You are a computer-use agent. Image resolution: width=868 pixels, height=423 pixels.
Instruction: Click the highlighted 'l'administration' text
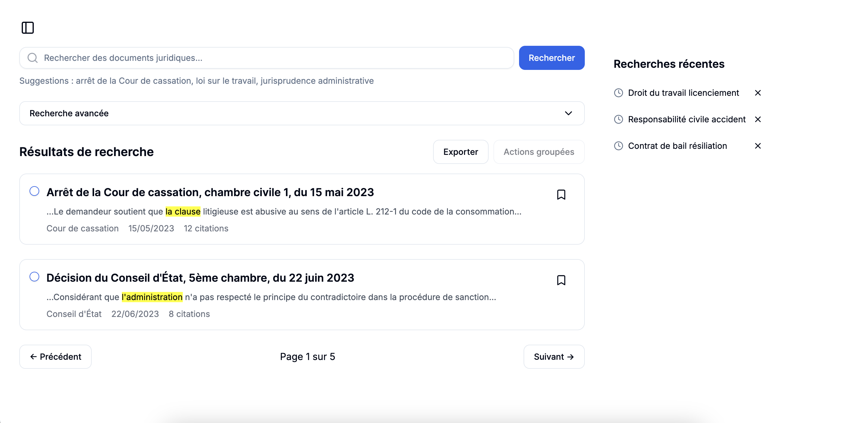[x=152, y=297]
